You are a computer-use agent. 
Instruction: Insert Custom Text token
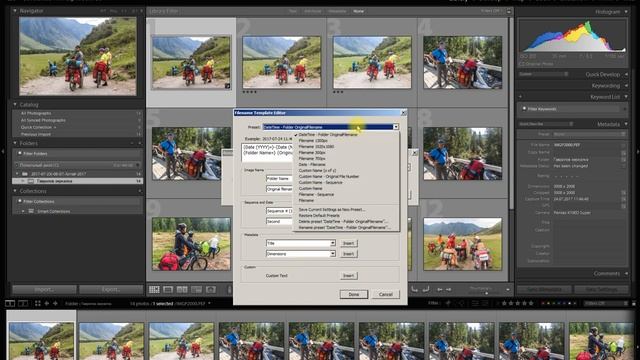[x=348, y=276]
